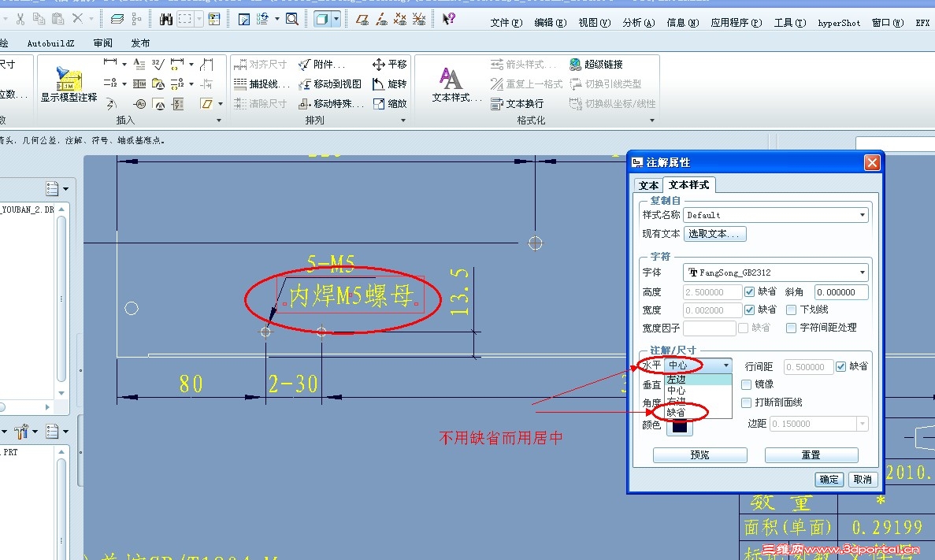
Task: Click the Delete X icon in toolbar
Action: pos(77,19)
